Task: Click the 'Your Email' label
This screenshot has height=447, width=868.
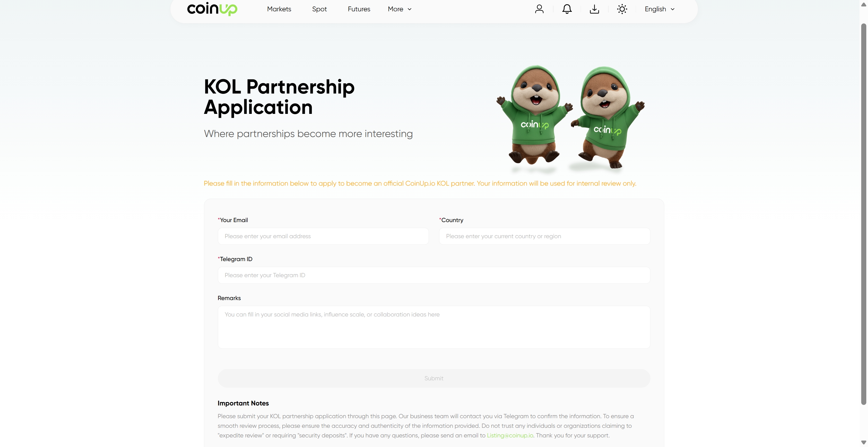Action: pos(233,220)
